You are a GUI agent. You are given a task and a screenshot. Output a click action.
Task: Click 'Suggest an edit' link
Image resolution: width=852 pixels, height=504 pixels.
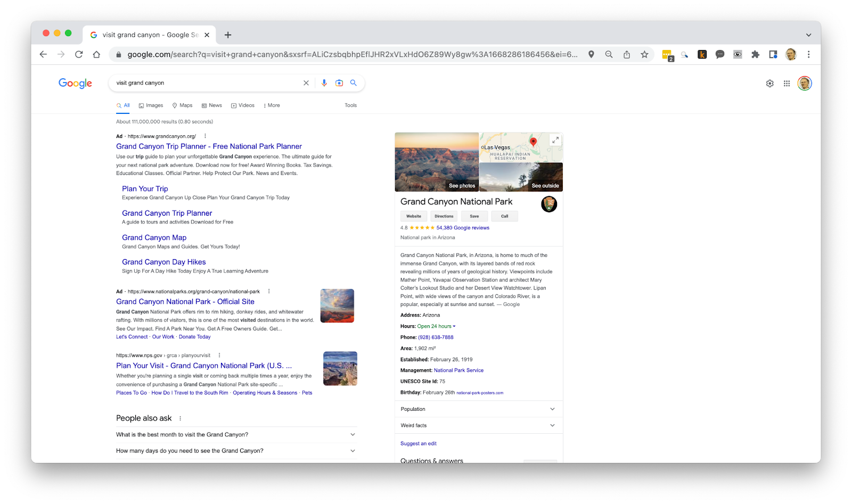[x=419, y=443]
